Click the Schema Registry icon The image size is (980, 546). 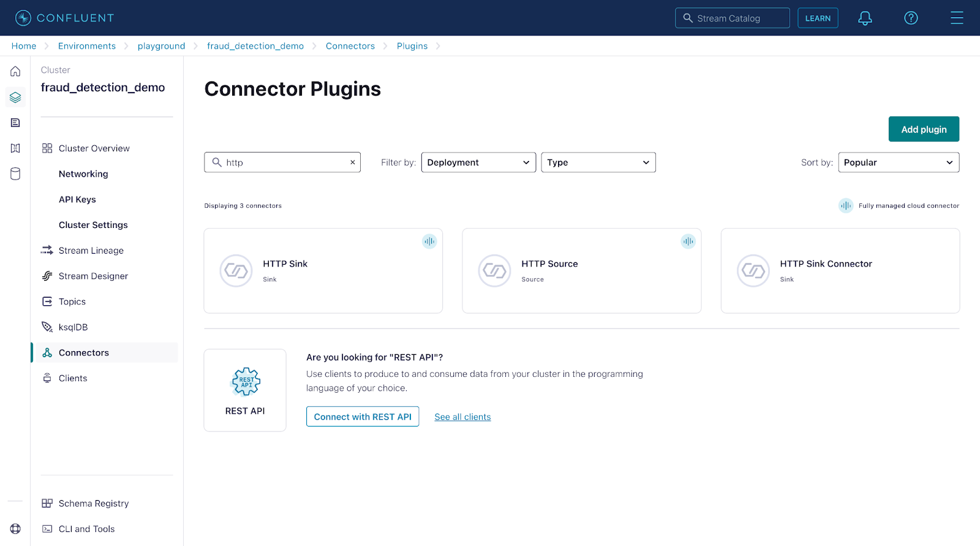47,503
